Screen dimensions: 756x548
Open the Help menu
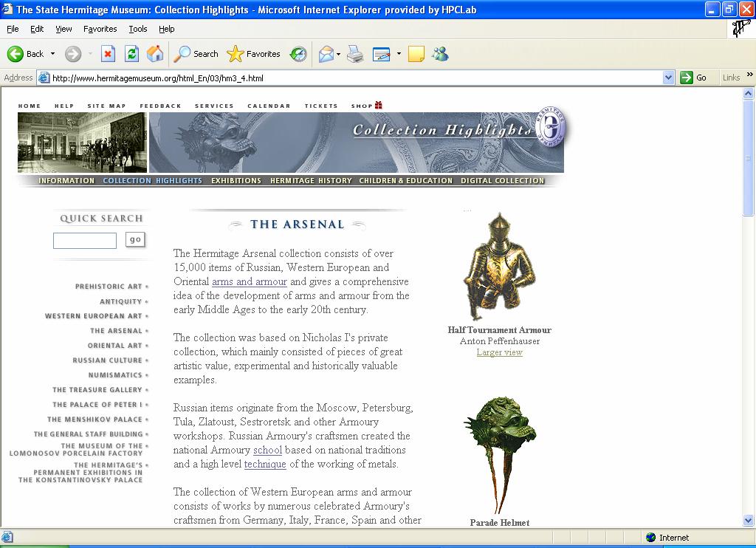[167, 29]
